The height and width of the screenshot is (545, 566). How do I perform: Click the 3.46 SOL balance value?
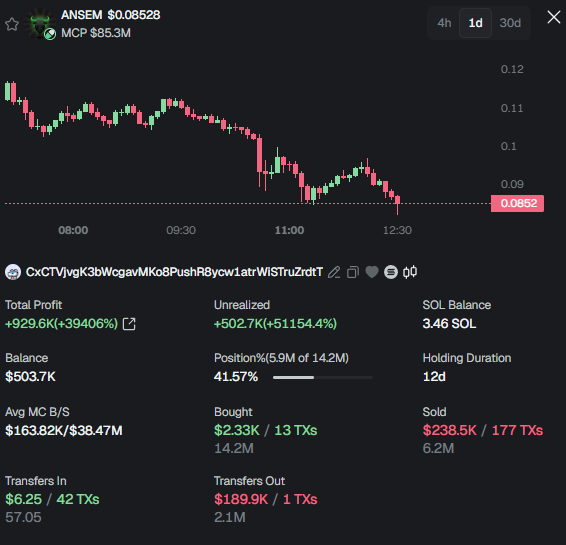(x=449, y=324)
